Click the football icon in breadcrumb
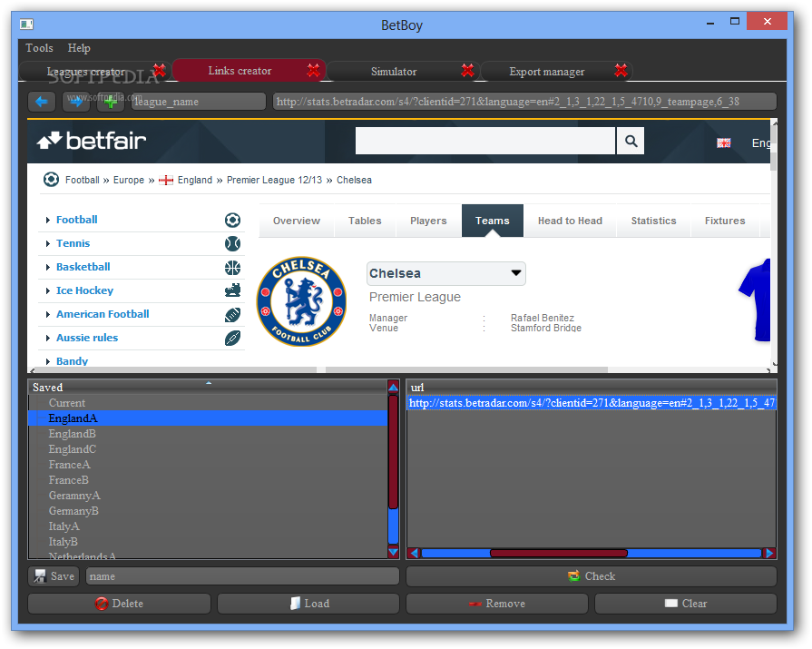 (51, 180)
